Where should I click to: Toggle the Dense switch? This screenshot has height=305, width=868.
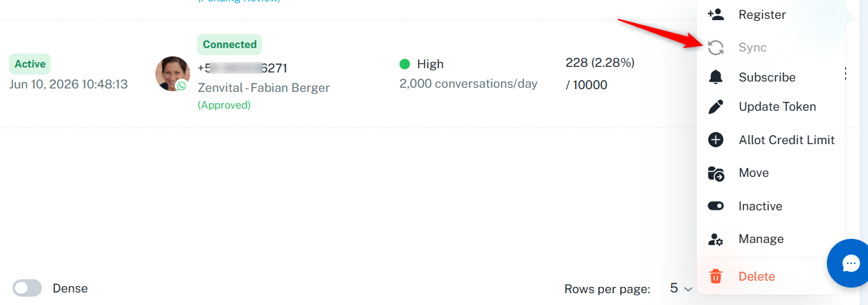[x=27, y=288]
